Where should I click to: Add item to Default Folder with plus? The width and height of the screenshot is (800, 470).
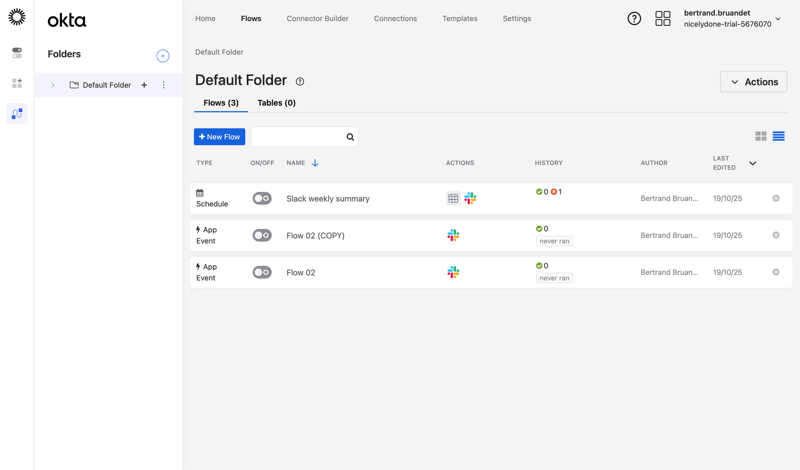[144, 85]
